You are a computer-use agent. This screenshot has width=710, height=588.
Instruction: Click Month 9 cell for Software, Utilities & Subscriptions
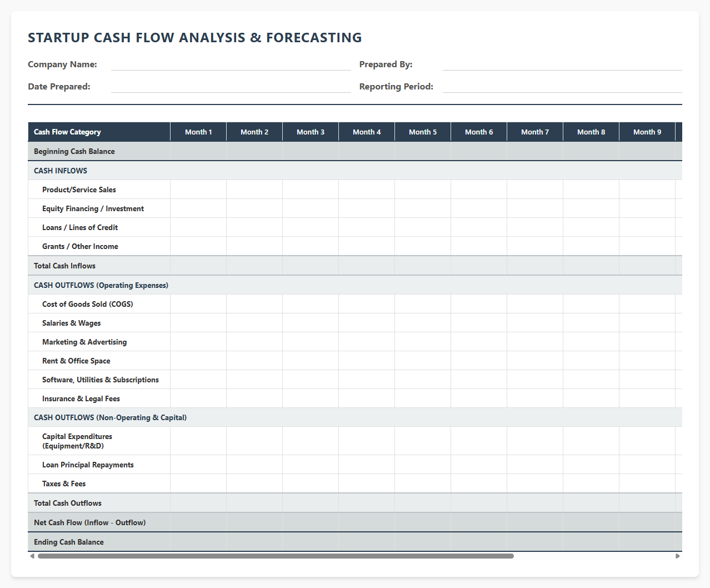coord(647,380)
